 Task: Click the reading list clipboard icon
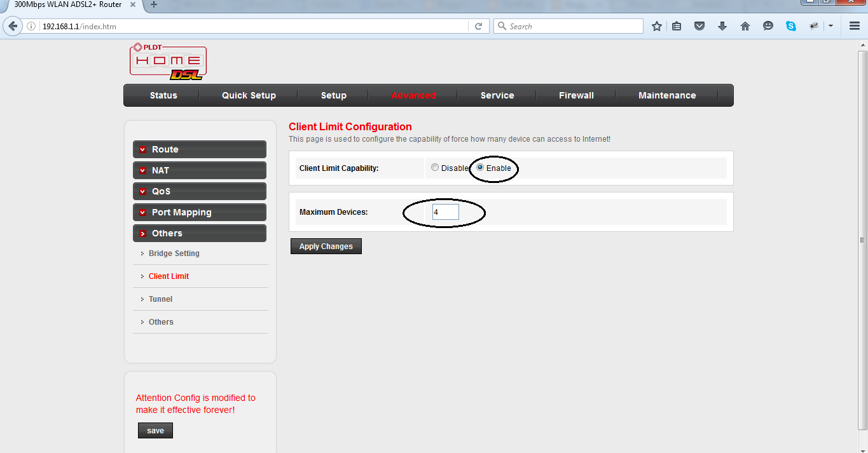pyautogui.click(x=677, y=26)
